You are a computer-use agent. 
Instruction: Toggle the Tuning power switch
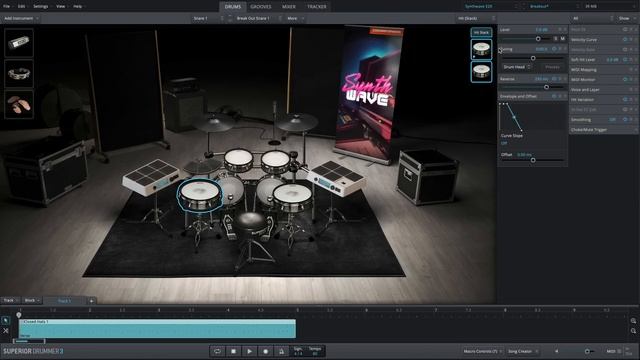(x=554, y=49)
